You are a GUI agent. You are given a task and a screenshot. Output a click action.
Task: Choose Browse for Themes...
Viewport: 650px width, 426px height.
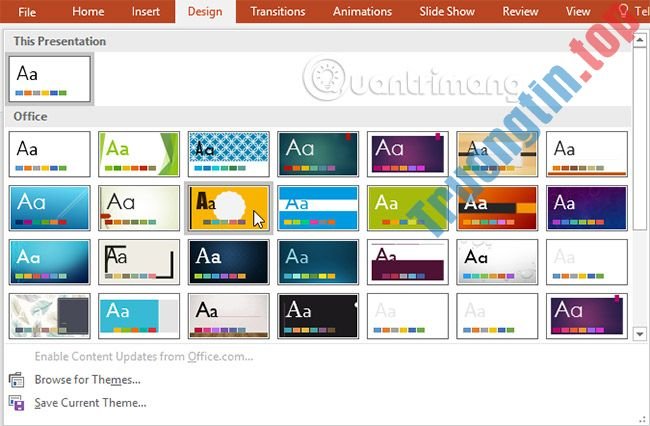(x=87, y=380)
